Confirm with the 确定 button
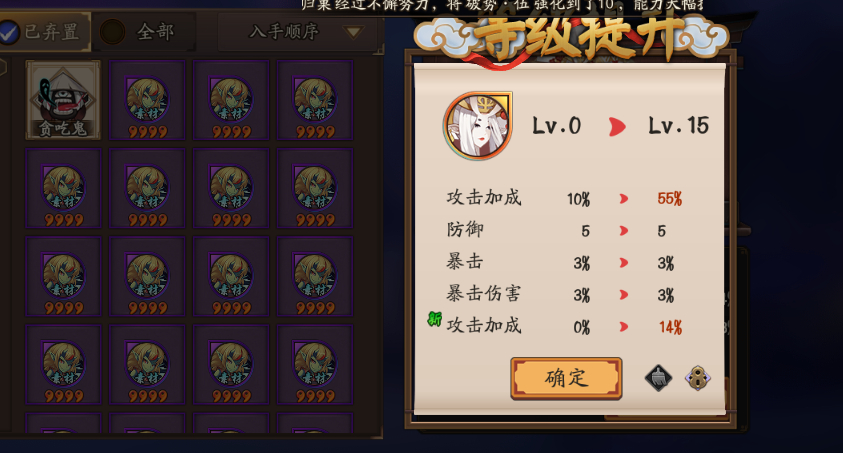The image size is (843, 453). (567, 378)
